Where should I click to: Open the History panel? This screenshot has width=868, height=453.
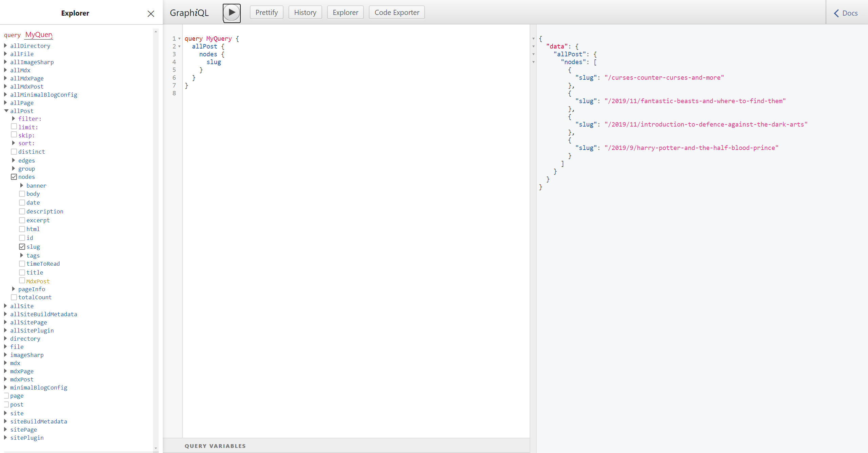tap(304, 12)
